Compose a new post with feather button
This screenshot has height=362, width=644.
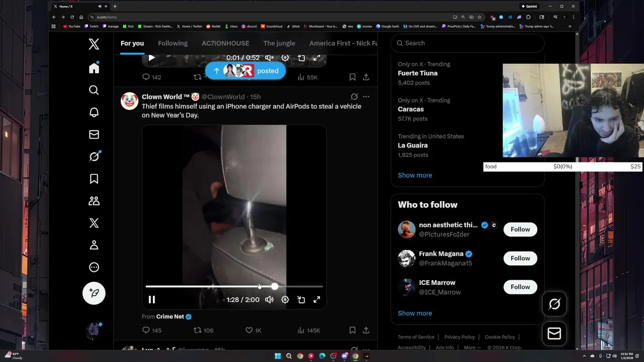(x=94, y=293)
